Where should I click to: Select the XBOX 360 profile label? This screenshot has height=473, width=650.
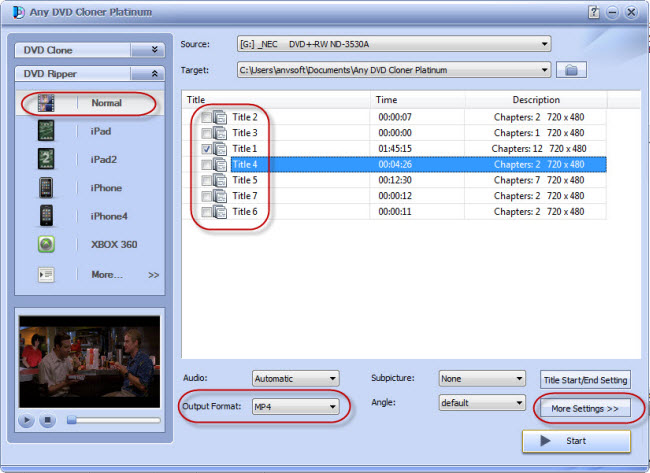[x=114, y=245]
